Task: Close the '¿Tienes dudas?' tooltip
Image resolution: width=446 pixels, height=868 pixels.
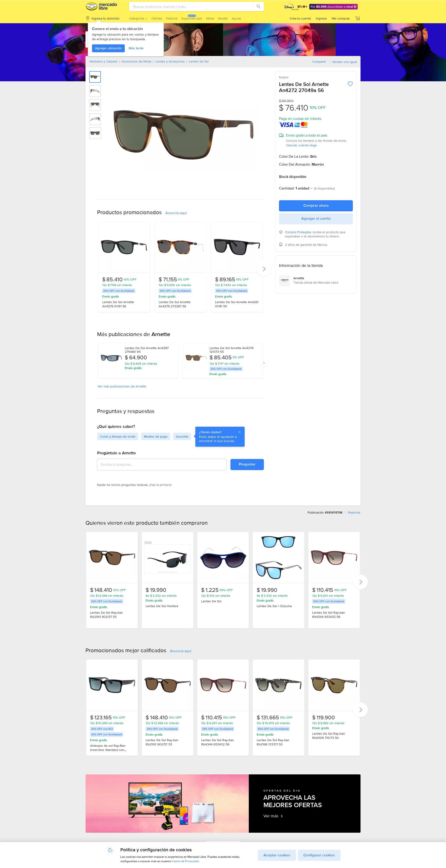Action: [x=239, y=432]
